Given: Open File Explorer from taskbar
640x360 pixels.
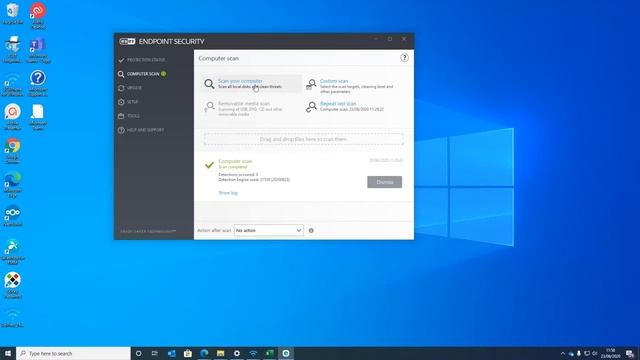Looking at the screenshot, I should (x=220, y=353).
